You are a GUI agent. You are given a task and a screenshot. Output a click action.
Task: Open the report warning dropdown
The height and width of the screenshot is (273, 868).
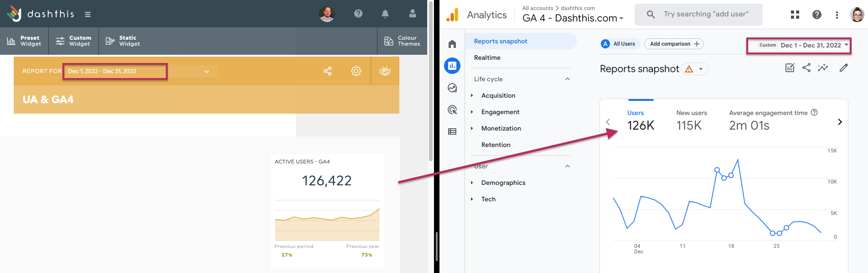pos(695,69)
